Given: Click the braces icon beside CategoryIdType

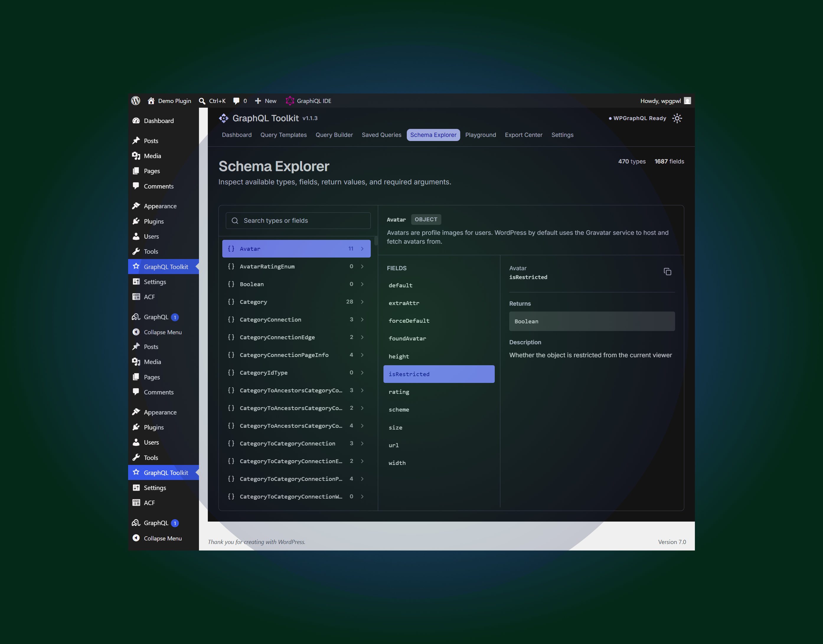Looking at the screenshot, I should tap(231, 373).
